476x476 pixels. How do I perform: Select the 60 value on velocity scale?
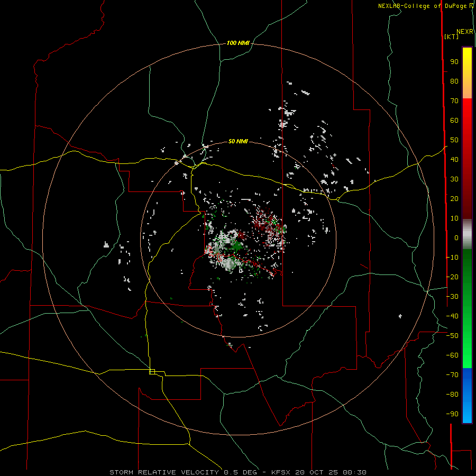pos(454,120)
